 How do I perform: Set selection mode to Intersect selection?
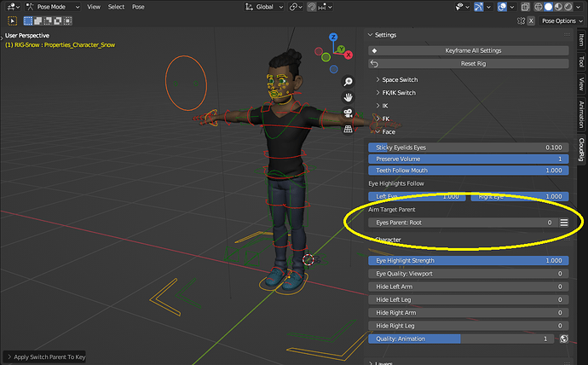click(67, 21)
